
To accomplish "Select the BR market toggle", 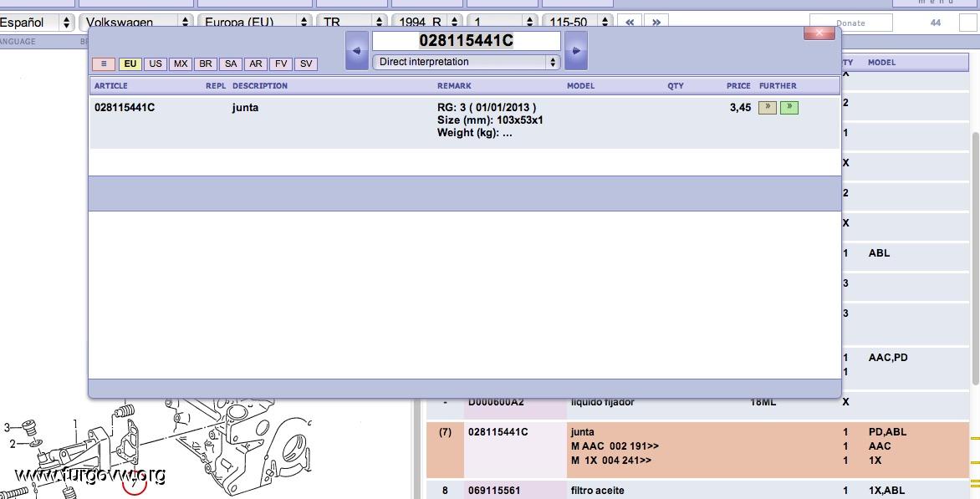I will click(x=206, y=64).
